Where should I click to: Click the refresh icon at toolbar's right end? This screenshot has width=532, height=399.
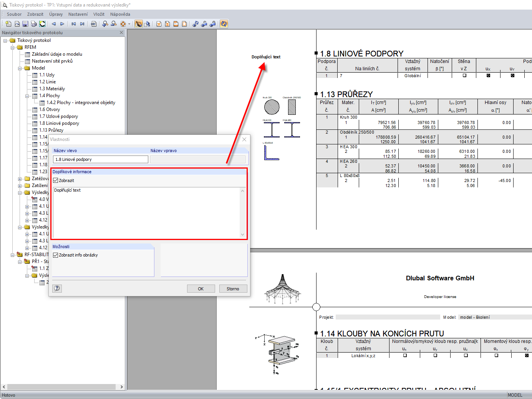pos(224,24)
